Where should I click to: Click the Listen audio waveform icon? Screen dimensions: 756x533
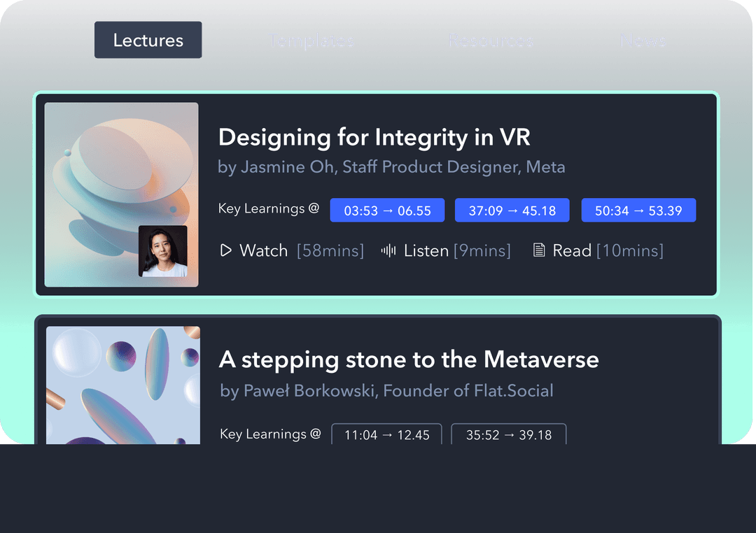388,250
